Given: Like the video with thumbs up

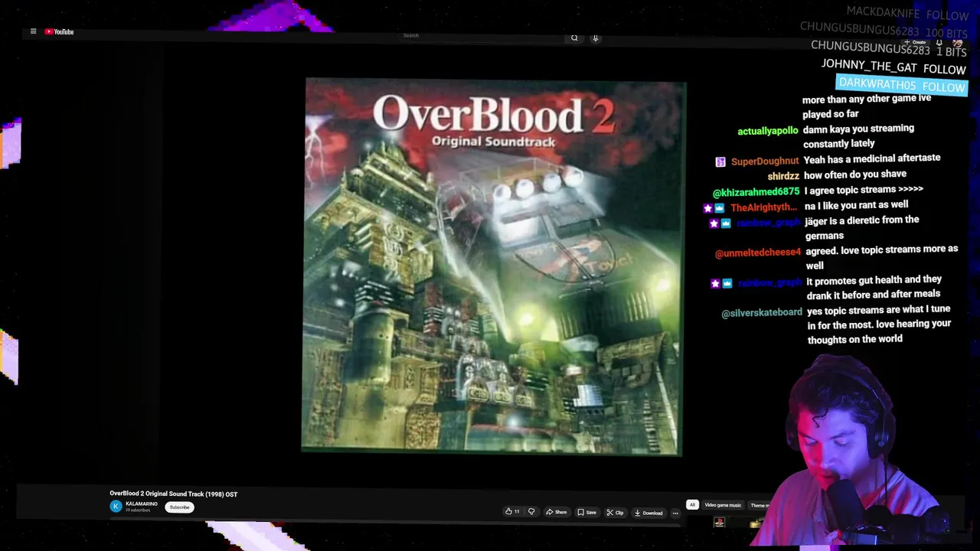Looking at the screenshot, I should point(512,512).
